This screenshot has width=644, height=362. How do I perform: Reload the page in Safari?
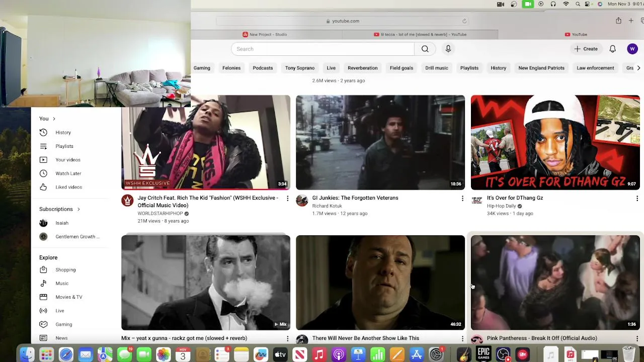pyautogui.click(x=464, y=21)
